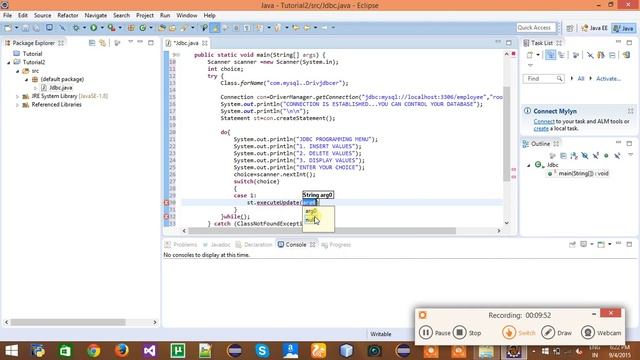This screenshot has height=360, width=640.
Task: Click Synchronize Changed in Task List
Action: [x=627, y=55]
